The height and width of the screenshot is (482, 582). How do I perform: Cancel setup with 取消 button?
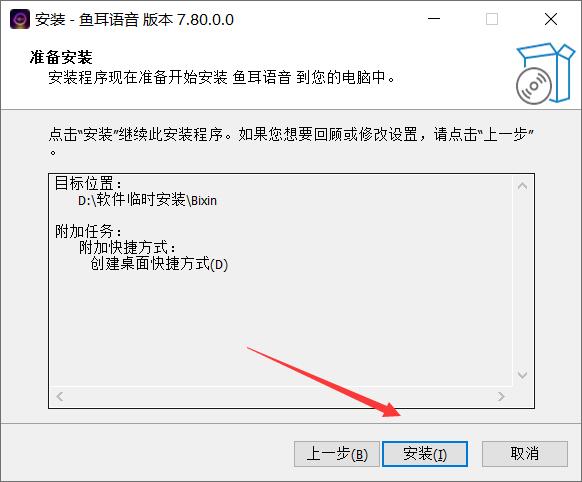pos(525,454)
